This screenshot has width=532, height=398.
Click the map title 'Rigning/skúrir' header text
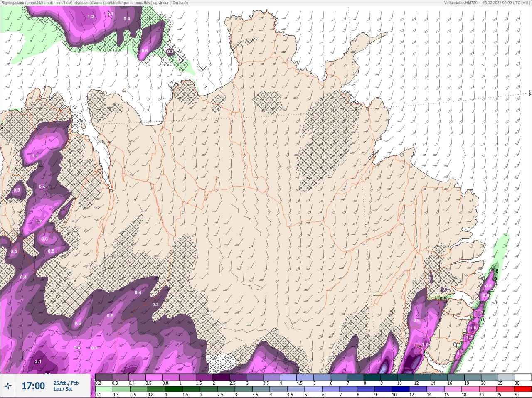94,2
